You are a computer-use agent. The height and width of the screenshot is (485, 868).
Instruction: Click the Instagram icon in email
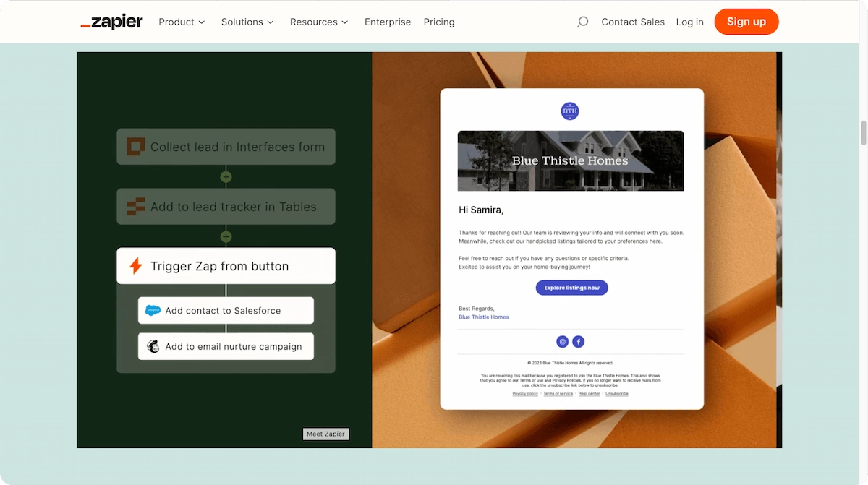[562, 342]
